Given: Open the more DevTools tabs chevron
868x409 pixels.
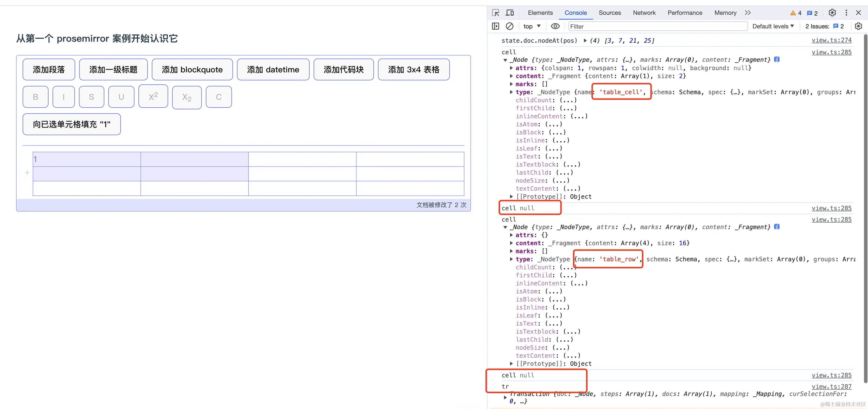Looking at the screenshot, I should tap(748, 13).
